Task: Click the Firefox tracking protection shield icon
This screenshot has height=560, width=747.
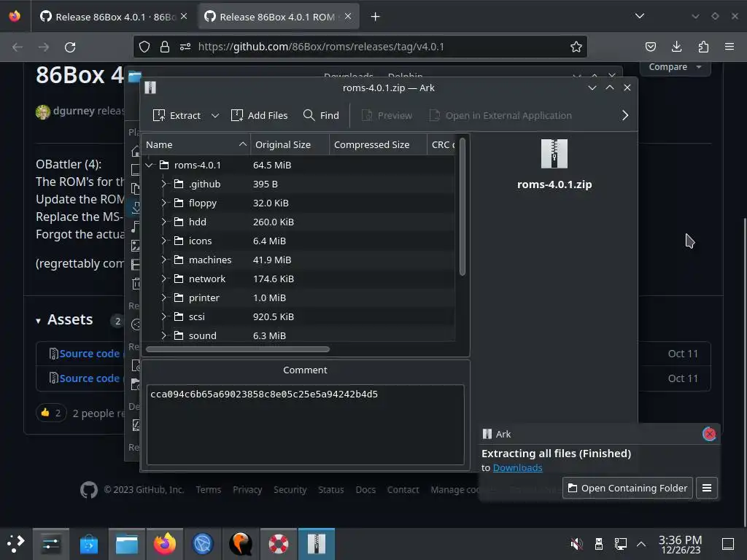Action: click(144, 47)
